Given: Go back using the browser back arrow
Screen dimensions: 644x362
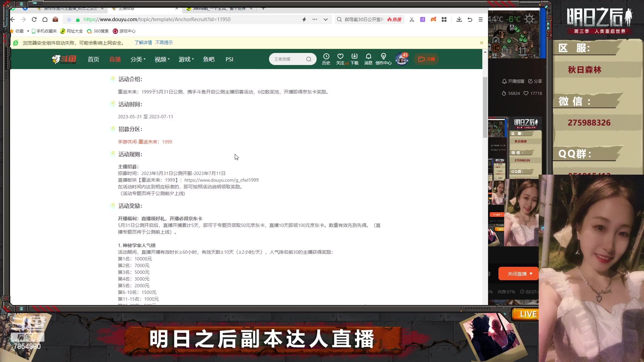Looking at the screenshot, I should [13, 19].
